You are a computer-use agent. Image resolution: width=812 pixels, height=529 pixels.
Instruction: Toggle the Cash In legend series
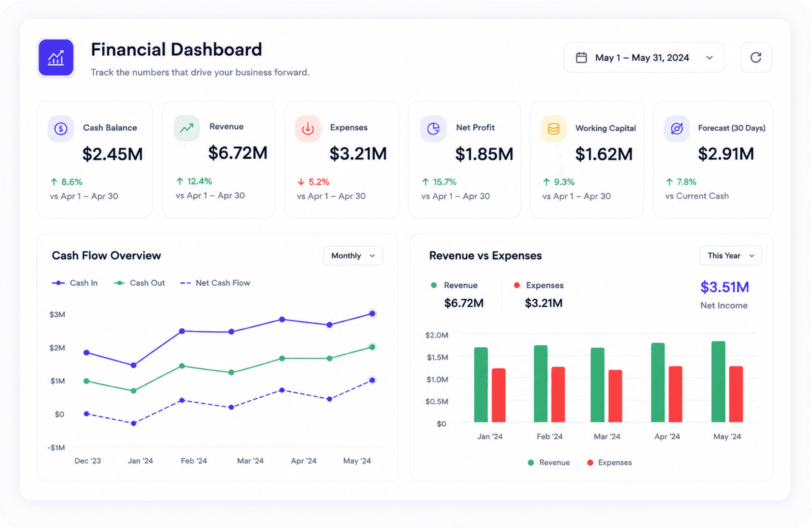tap(75, 283)
